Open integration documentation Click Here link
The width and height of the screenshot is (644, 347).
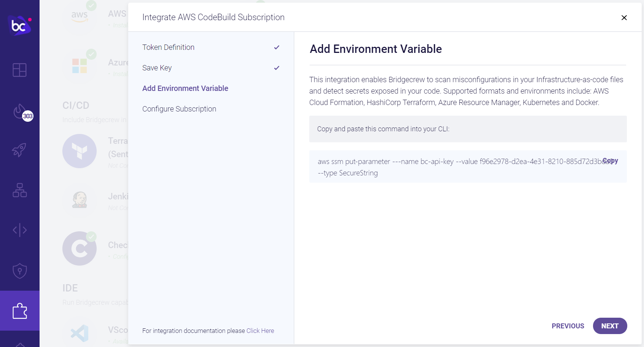260,331
